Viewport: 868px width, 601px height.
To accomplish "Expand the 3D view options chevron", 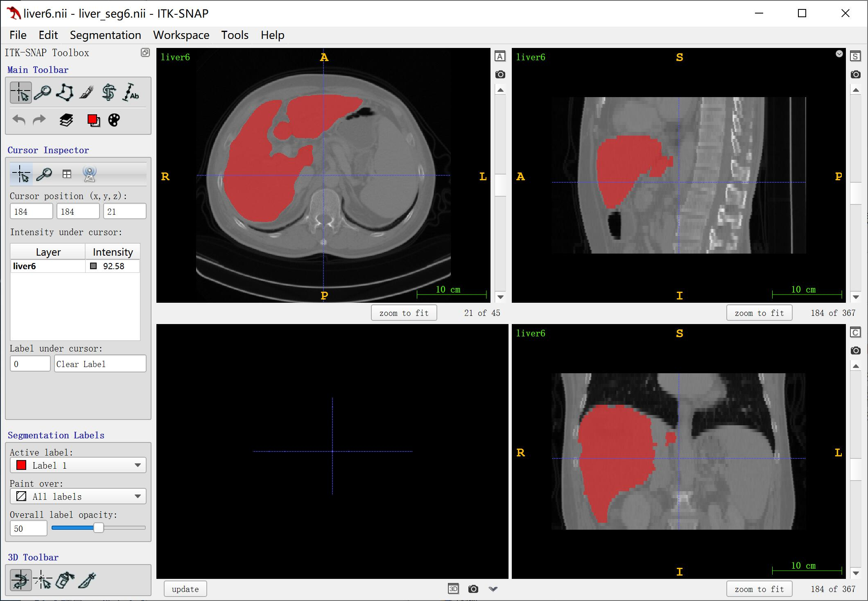I will click(x=493, y=589).
